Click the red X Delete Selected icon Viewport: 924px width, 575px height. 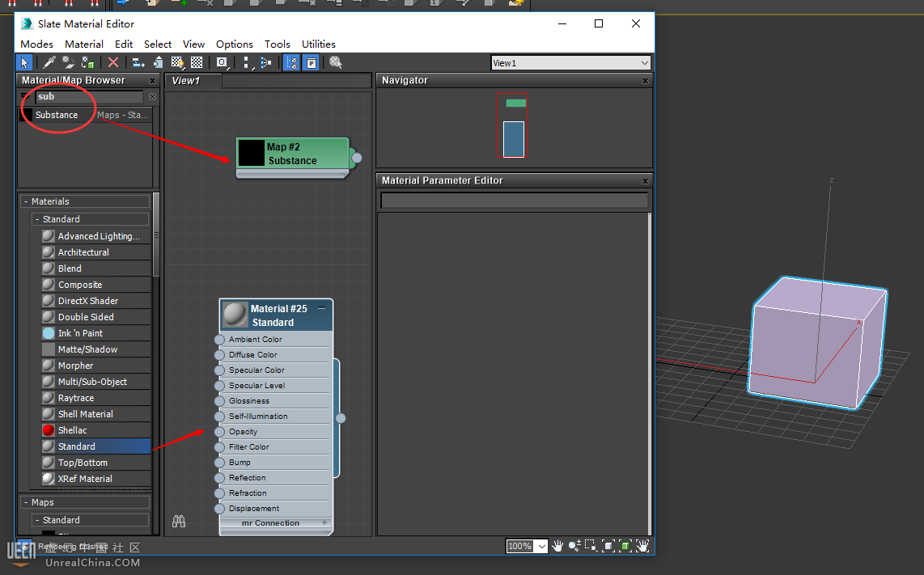(113, 62)
